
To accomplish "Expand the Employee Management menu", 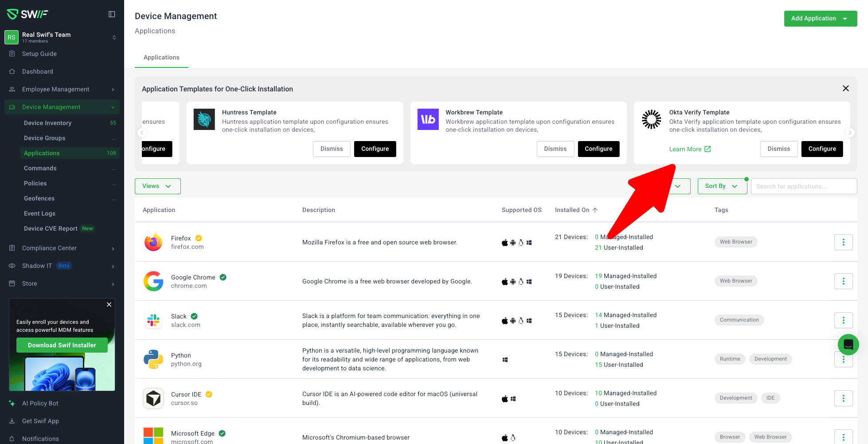I will click(x=62, y=89).
